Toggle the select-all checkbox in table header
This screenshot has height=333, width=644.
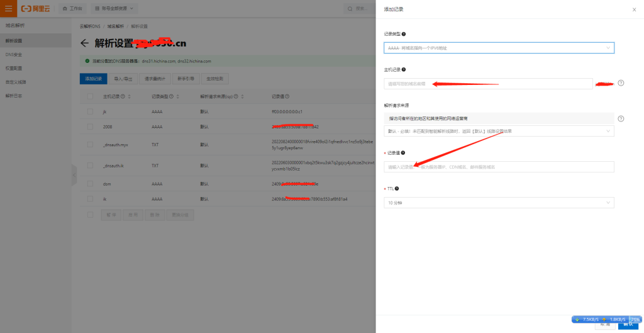point(90,96)
